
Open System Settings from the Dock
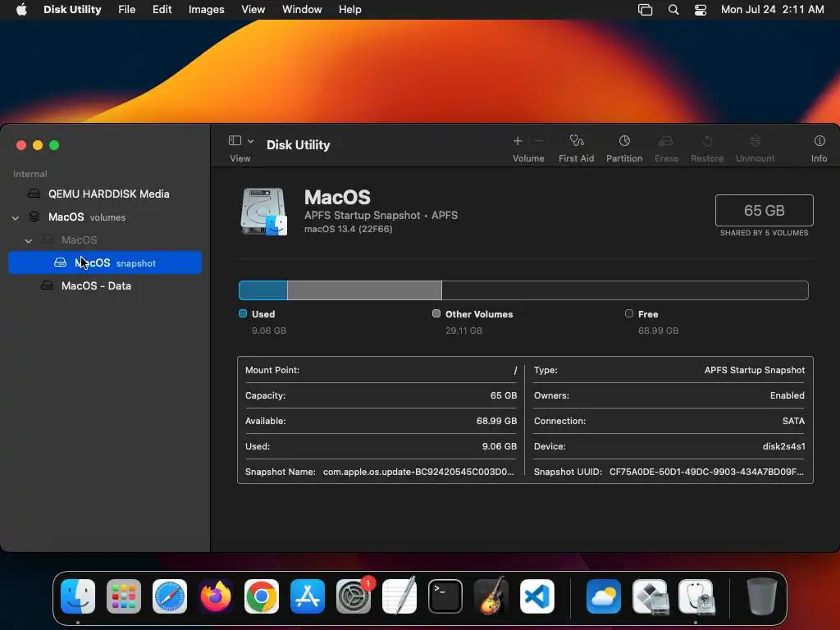(x=354, y=596)
